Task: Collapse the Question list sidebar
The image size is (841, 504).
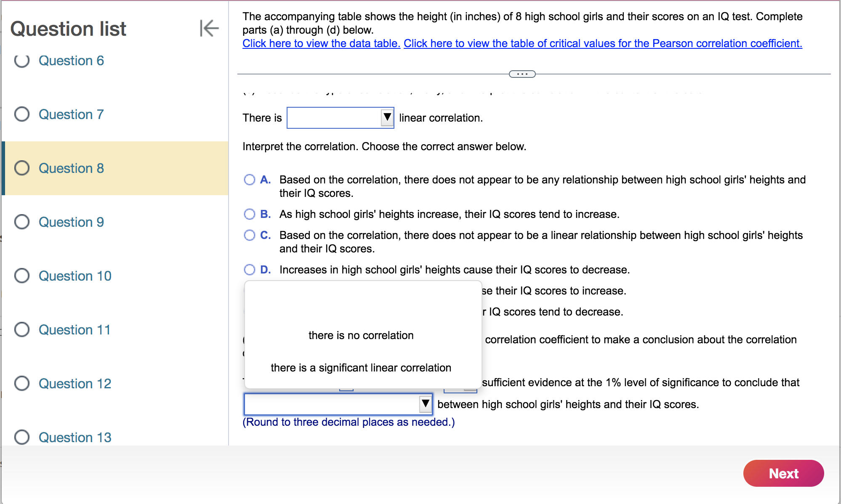Action: coord(209,28)
